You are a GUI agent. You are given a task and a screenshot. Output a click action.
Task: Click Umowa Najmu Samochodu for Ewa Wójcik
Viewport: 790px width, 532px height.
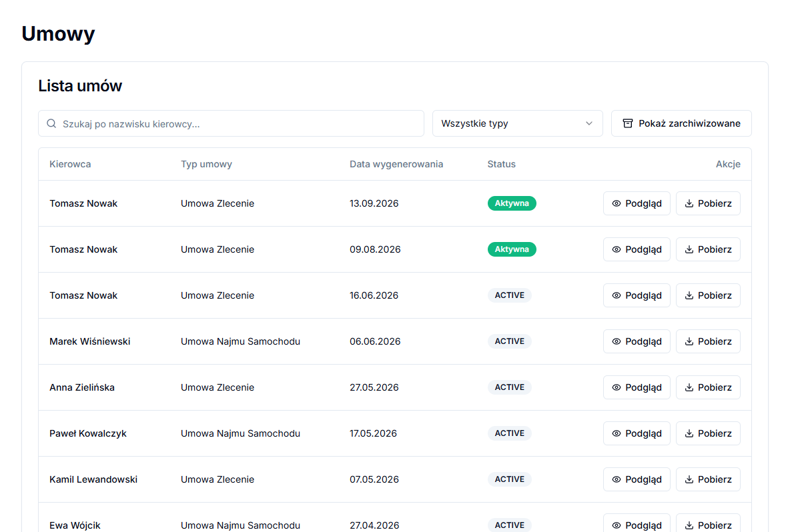coord(240,525)
